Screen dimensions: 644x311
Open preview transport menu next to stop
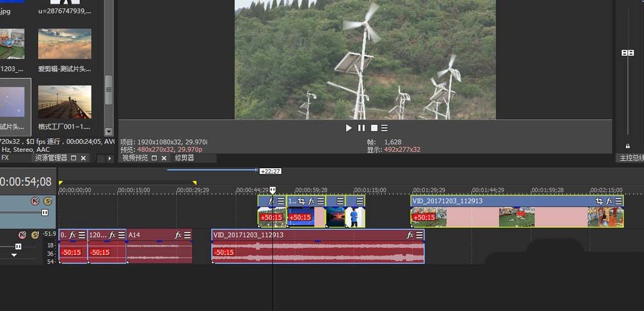[x=384, y=128]
